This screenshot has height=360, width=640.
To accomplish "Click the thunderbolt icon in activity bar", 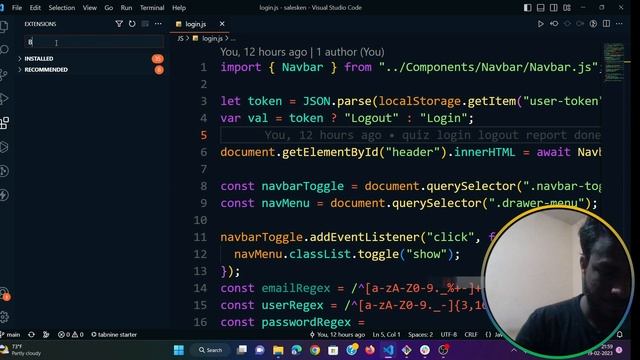I will 4,195.
